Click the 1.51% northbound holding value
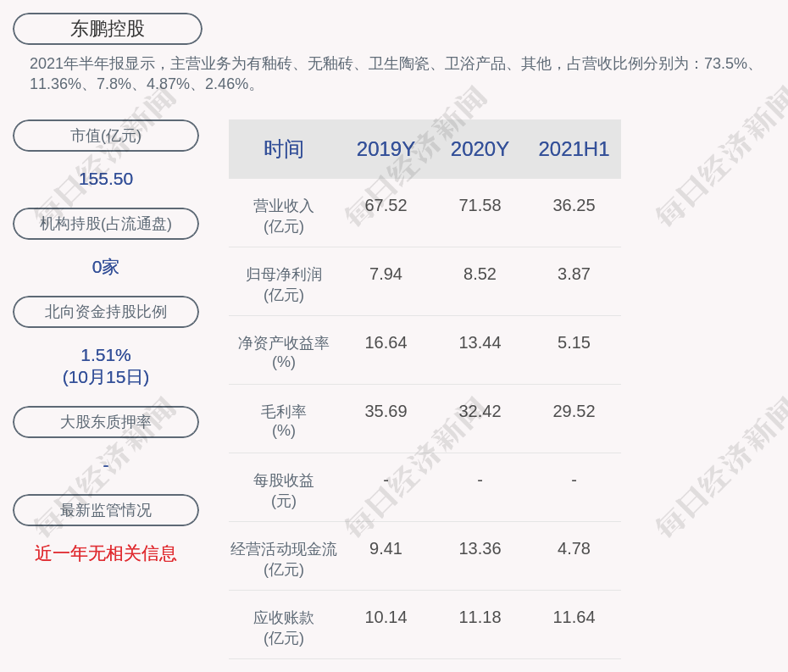The image size is (788, 672). click(106, 355)
